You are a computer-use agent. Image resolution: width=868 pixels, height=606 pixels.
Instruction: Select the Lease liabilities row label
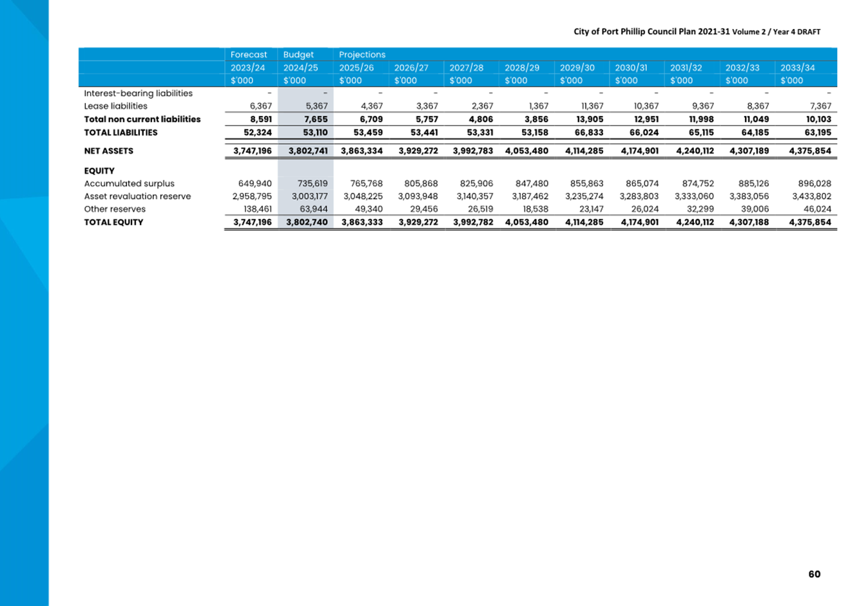pos(116,106)
